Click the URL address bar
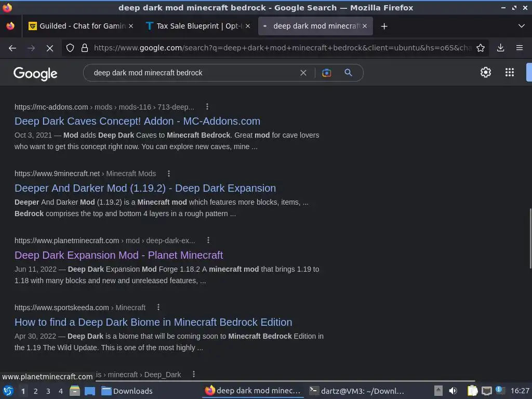The width and height of the screenshot is (532, 399). 282,48
